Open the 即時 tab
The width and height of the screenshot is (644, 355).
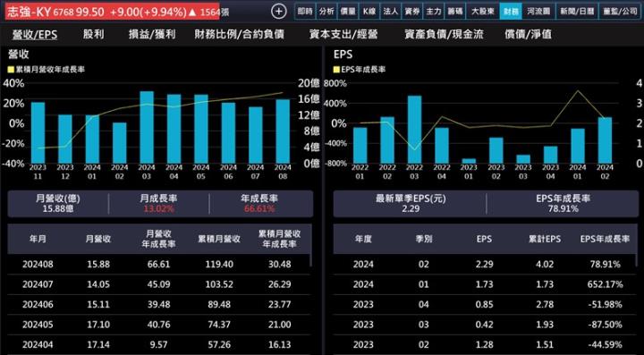pos(306,12)
